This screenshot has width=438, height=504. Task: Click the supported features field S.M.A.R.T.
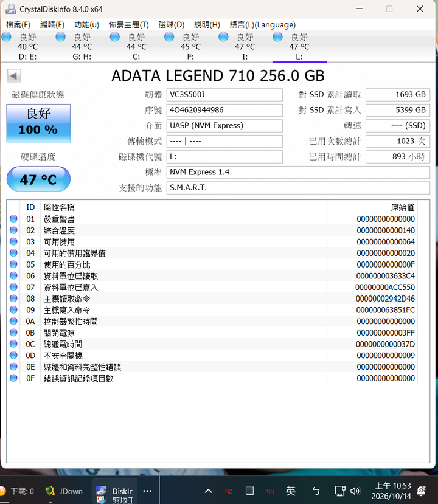click(x=298, y=188)
